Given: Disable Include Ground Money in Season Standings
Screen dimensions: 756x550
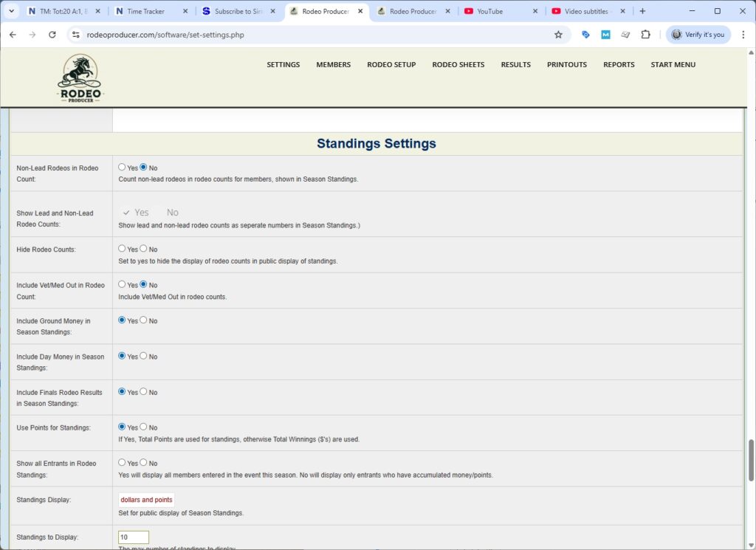Looking at the screenshot, I should click(143, 320).
